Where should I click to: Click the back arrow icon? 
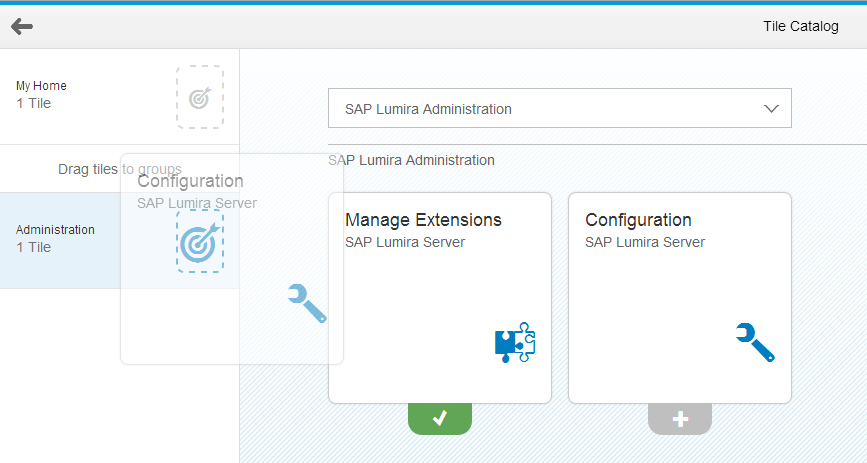pyautogui.click(x=22, y=26)
